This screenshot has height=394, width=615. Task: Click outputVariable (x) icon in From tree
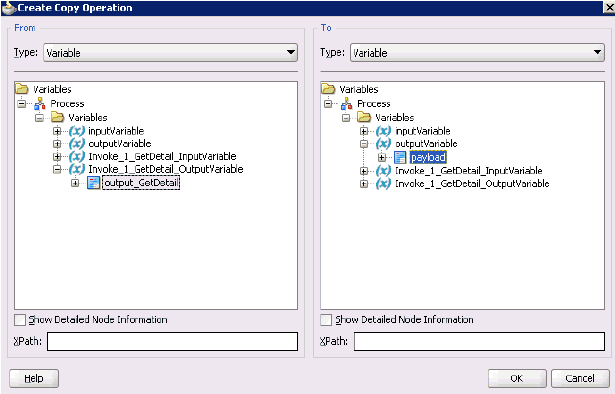pos(77,144)
